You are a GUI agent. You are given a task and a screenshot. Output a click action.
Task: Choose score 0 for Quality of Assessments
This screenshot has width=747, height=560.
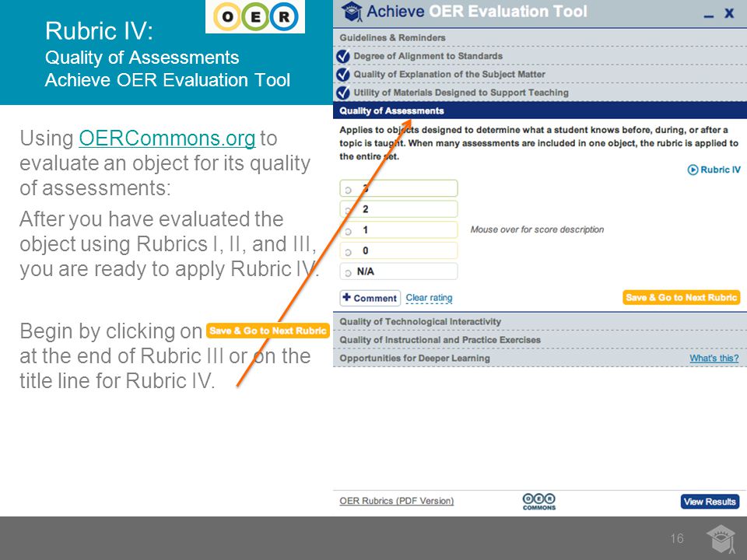pos(349,252)
